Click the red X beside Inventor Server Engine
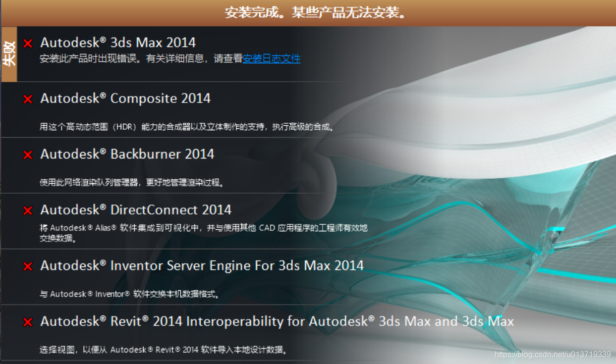 (28, 266)
